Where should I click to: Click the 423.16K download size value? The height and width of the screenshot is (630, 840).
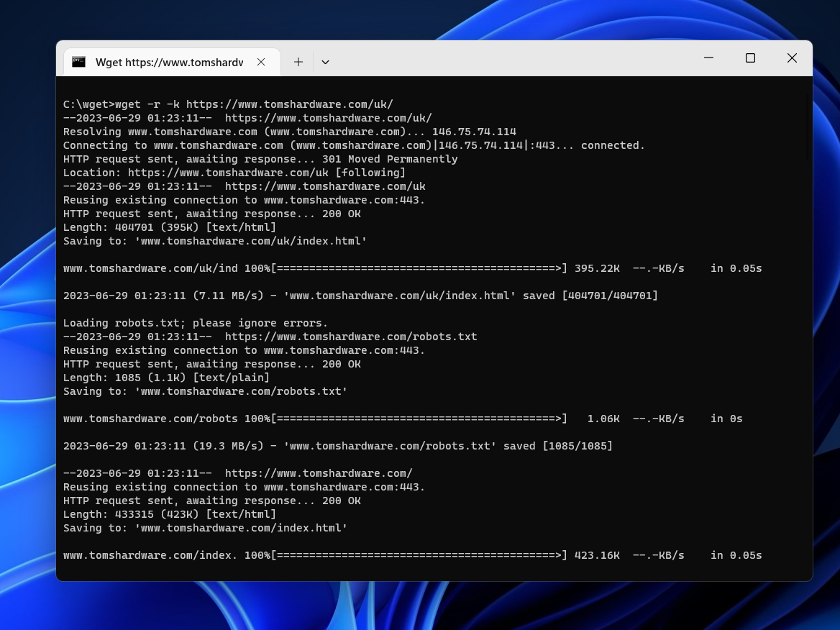point(597,555)
